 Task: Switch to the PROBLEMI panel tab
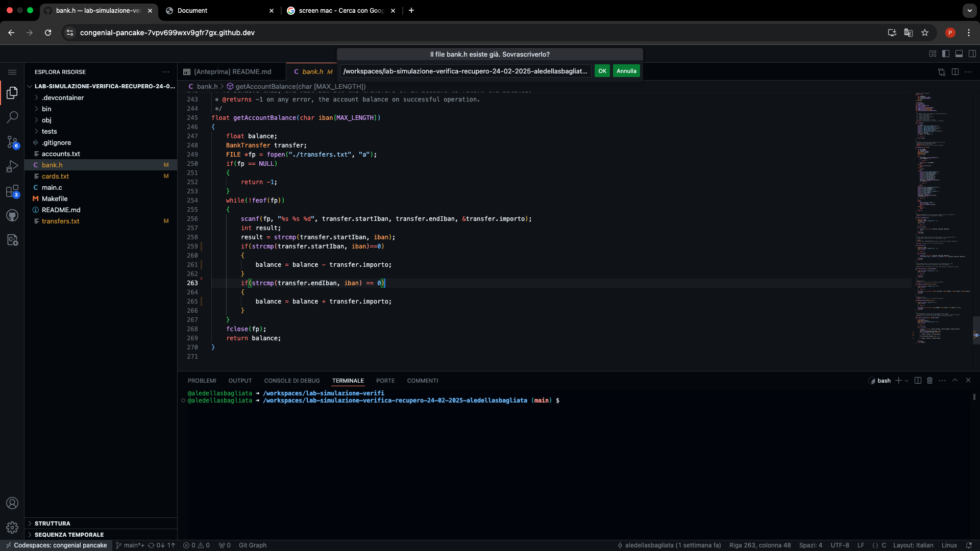point(202,381)
